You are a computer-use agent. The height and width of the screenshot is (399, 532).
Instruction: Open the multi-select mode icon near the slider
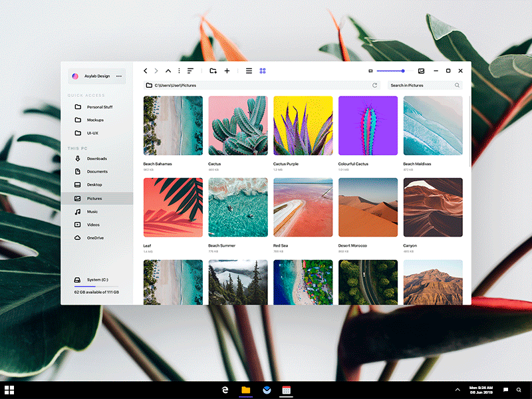[421, 70]
